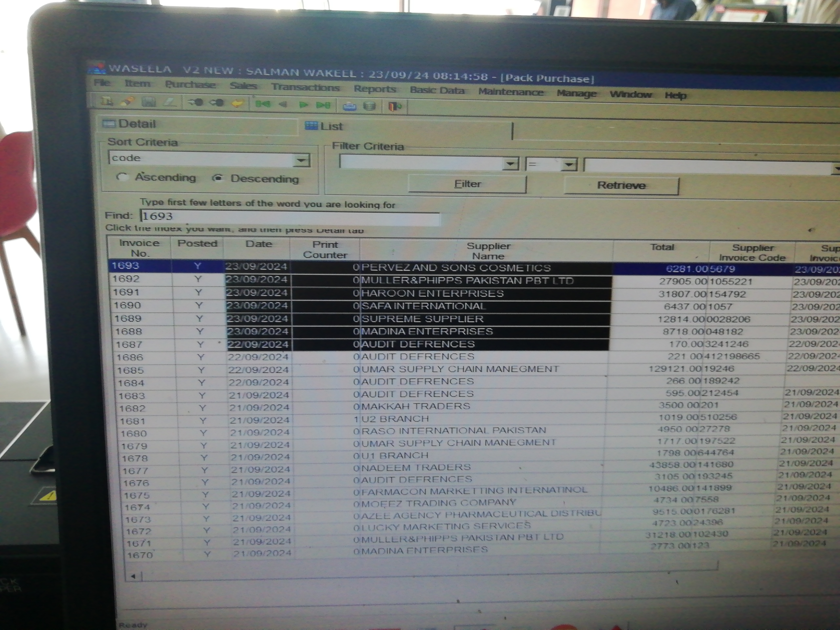
Task: Click the Exit door icon on toolbar
Action: 393,107
